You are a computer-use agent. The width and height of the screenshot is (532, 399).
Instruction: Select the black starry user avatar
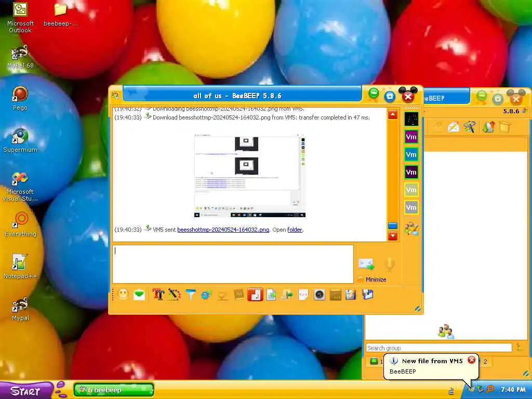tap(411, 119)
